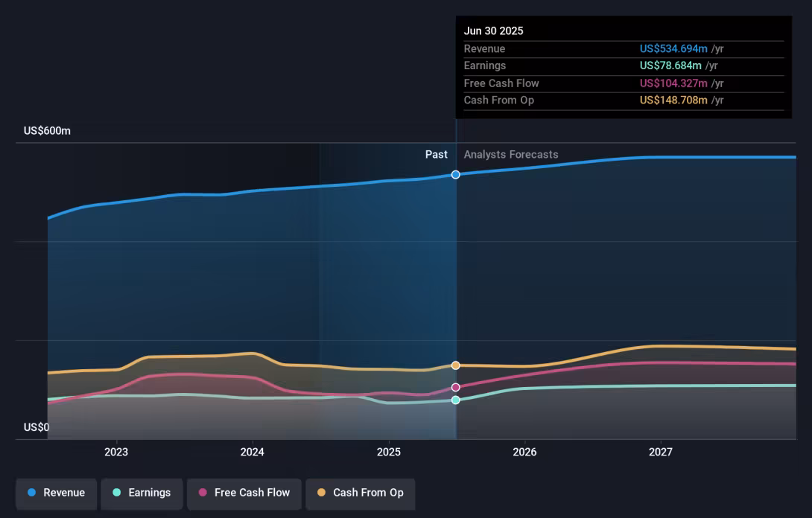
Task: Click the teal Earnings legend dot
Action: 116,493
